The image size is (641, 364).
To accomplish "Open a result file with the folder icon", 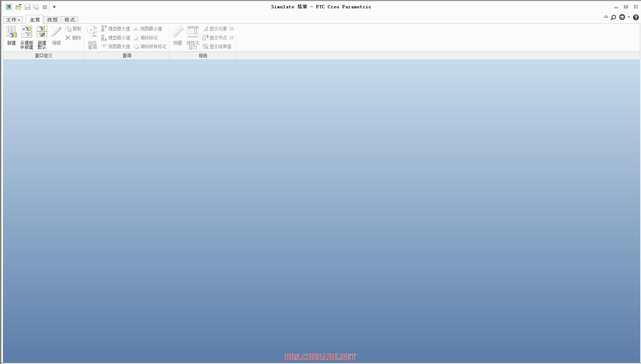I will coord(18,7).
